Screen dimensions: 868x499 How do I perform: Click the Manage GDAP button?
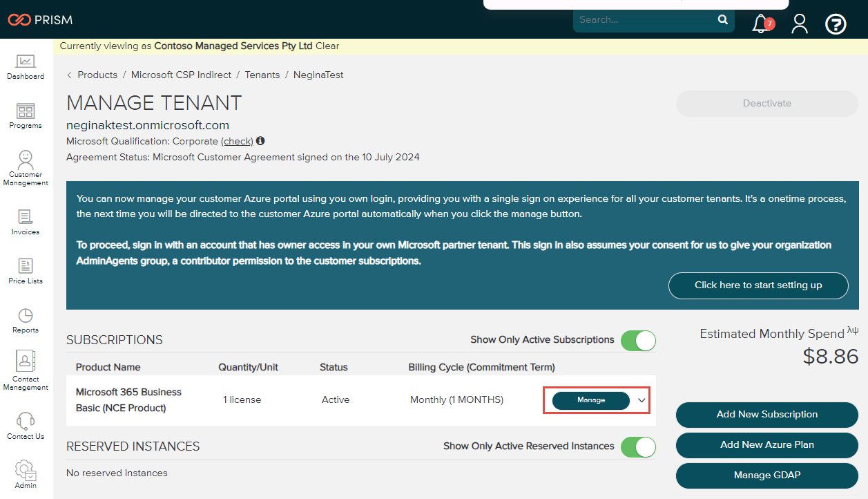tap(766, 476)
